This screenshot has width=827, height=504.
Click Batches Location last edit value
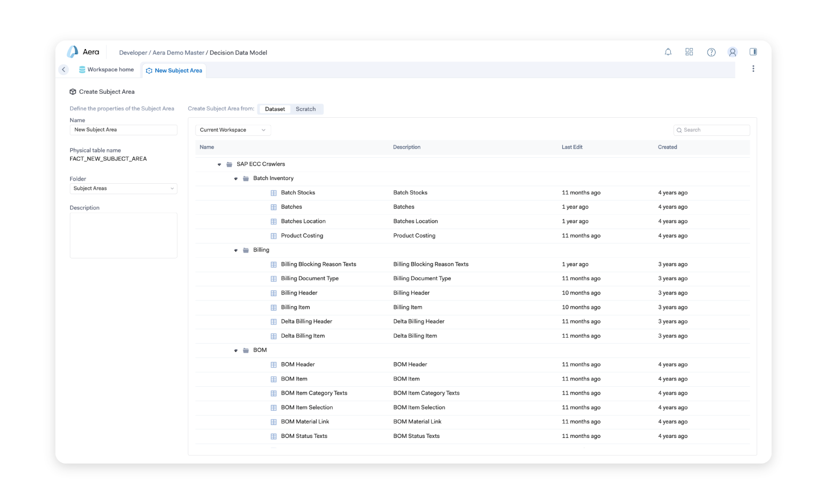575,221
